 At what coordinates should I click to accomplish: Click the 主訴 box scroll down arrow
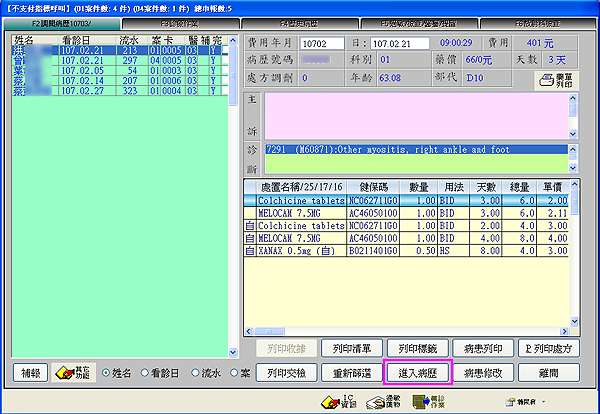tap(573, 133)
